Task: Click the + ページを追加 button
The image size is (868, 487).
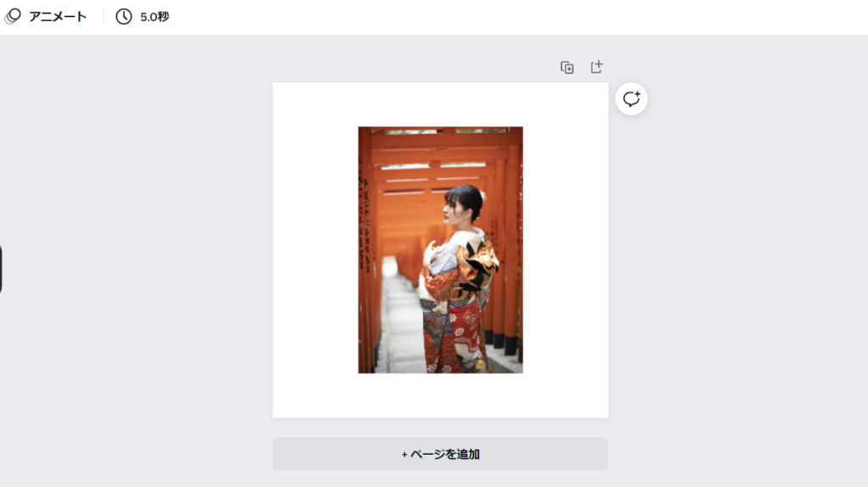Action: click(x=440, y=454)
